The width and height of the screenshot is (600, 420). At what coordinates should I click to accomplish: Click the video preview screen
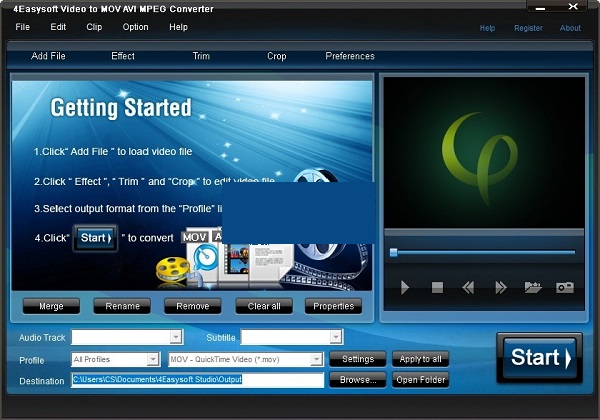[484, 153]
